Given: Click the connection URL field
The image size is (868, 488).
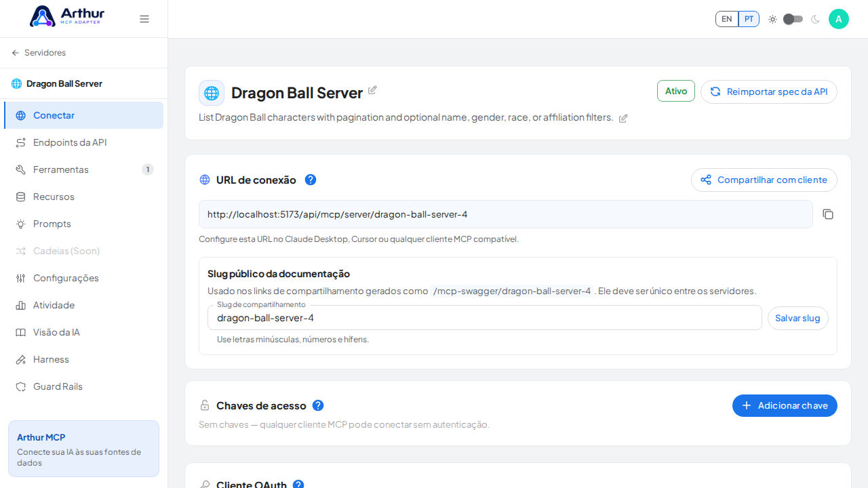Looking at the screenshot, I should click(506, 214).
